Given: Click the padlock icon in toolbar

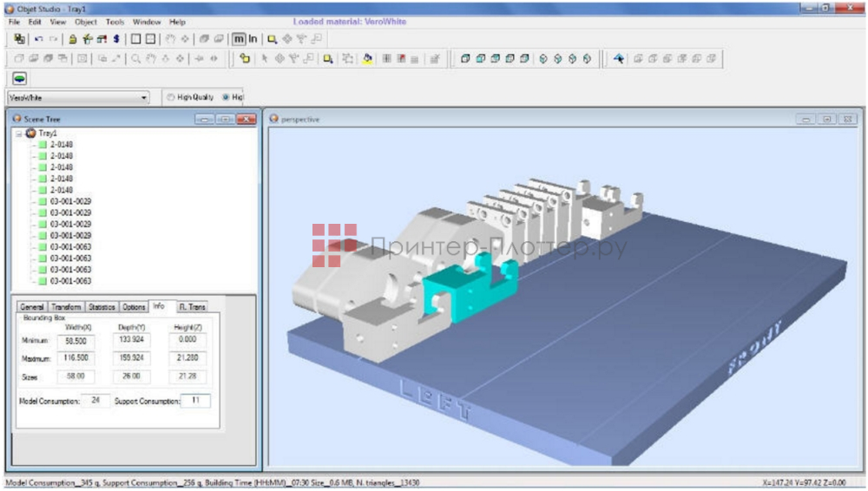Looking at the screenshot, I should point(73,39).
